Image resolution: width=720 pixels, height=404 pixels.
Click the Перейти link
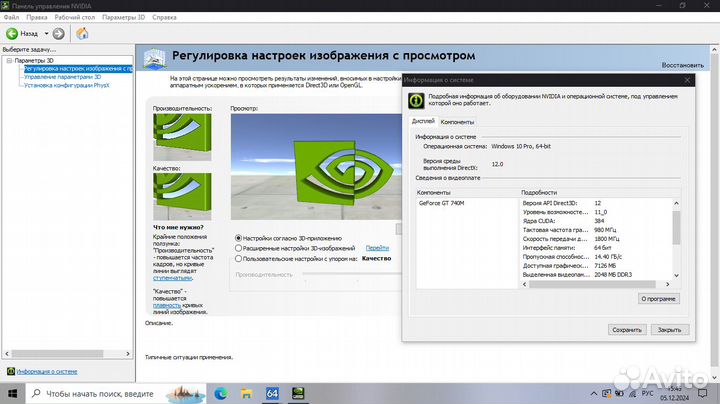(377, 248)
